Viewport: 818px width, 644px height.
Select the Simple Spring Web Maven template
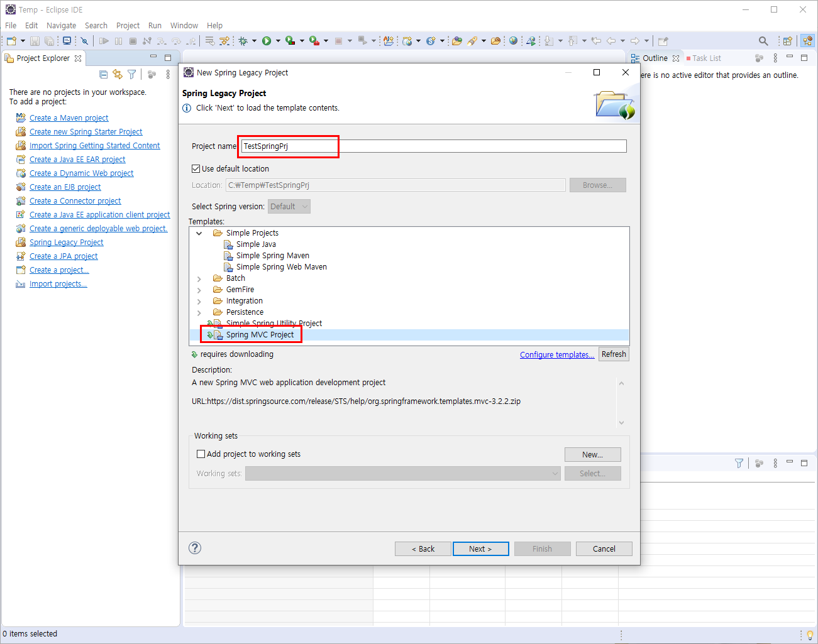tap(281, 267)
